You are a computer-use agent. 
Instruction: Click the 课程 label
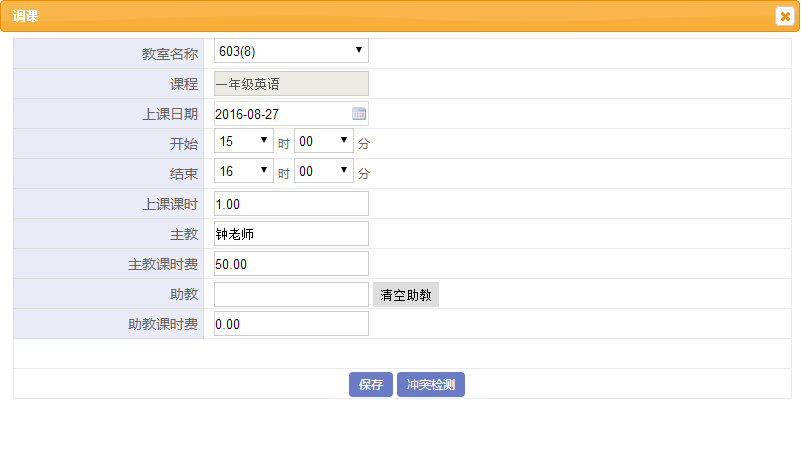pyautogui.click(x=184, y=84)
